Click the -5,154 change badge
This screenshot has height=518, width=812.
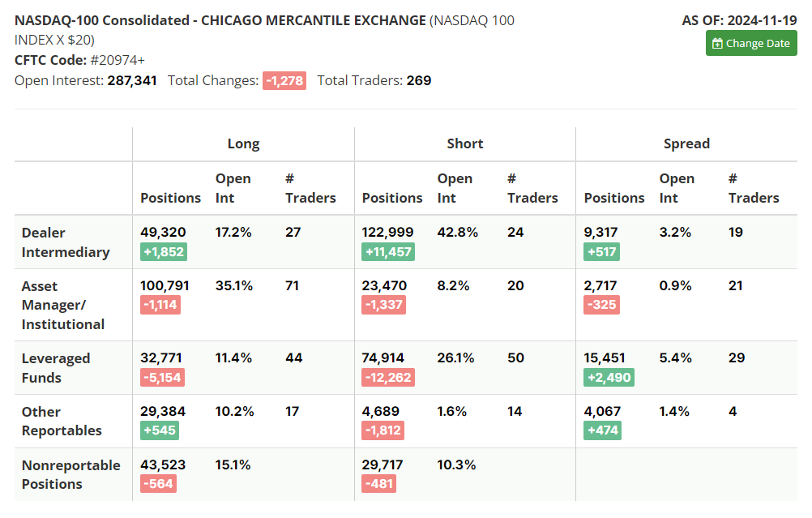coord(163,378)
